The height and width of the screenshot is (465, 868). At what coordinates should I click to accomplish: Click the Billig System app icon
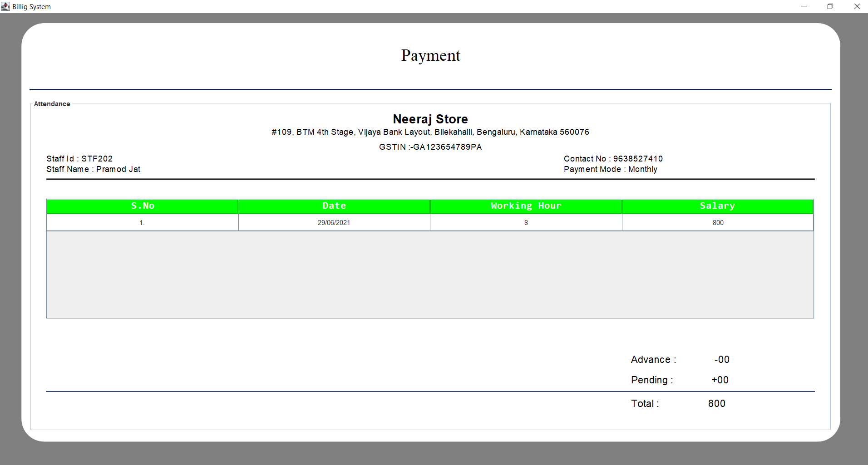point(5,6)
